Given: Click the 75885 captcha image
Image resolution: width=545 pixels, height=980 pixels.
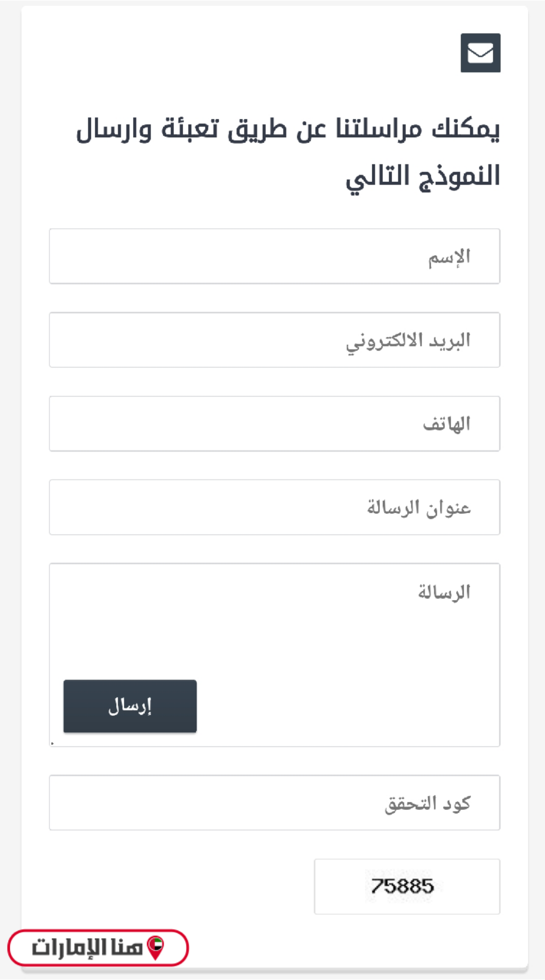Looking at the screenshot, I should click(402, 886).
